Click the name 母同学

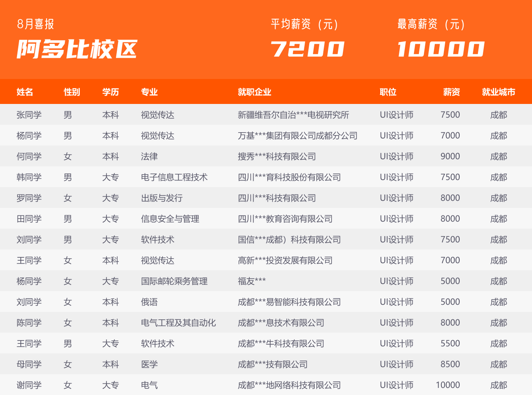point(29,364)
